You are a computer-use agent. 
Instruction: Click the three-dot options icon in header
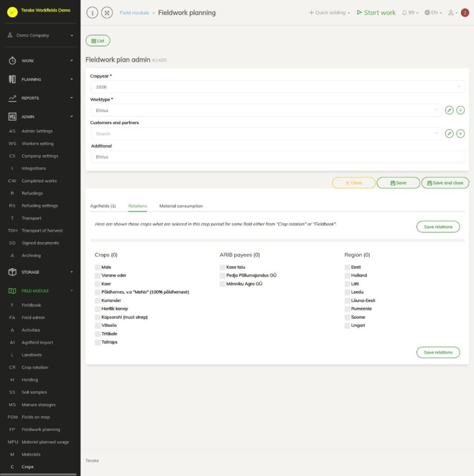92,13
